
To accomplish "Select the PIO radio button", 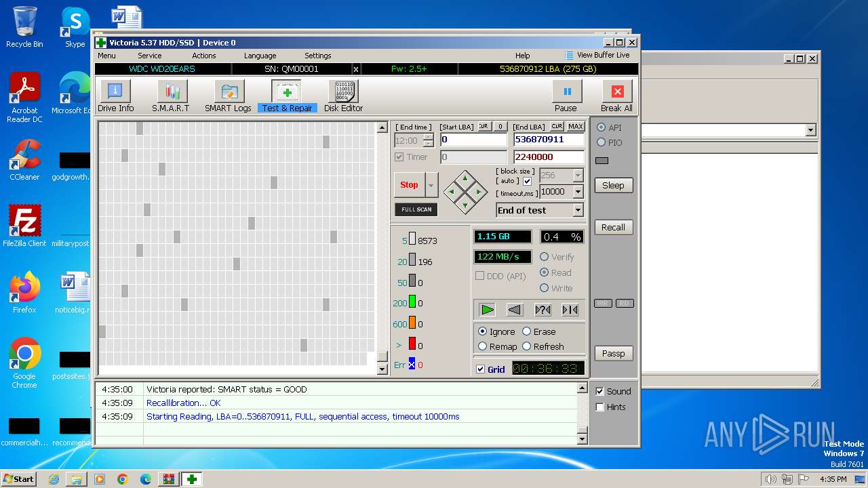I will click(x=601, y=142).
